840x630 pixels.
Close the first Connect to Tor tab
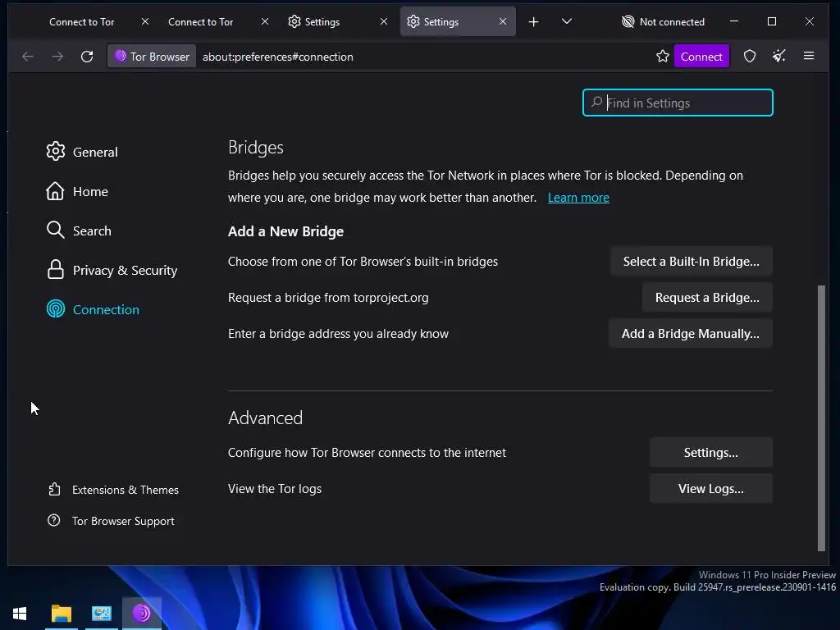[145, 21]
